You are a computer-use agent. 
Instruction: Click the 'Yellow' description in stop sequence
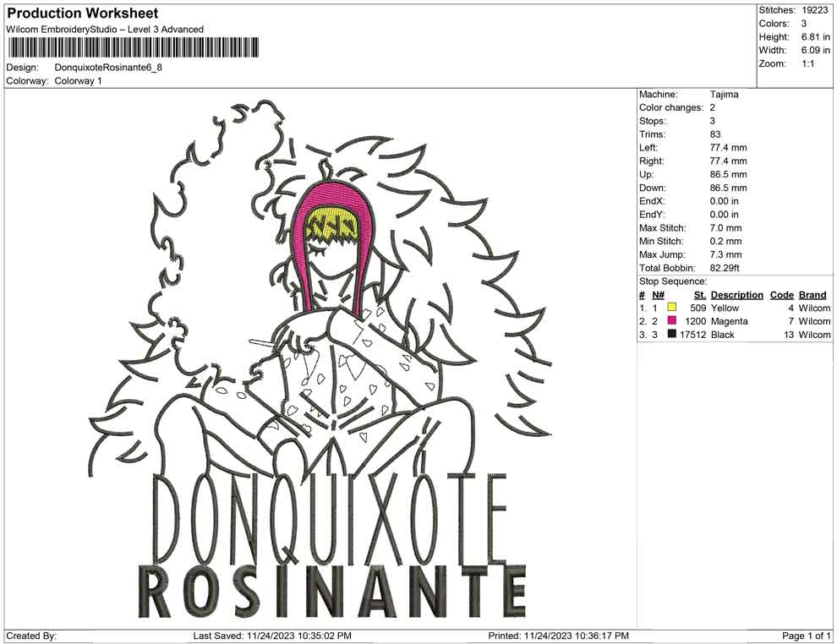725,308
